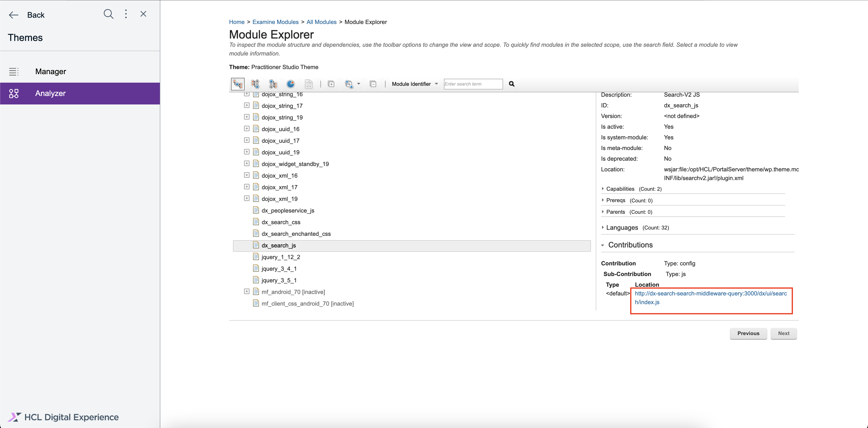Click inside the Enter search term field
The image size is (868, 428).
pyautogui.click(x=473, y=84)
